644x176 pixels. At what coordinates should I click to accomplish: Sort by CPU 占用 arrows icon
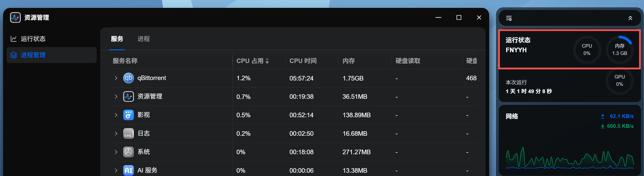point(267,61)
